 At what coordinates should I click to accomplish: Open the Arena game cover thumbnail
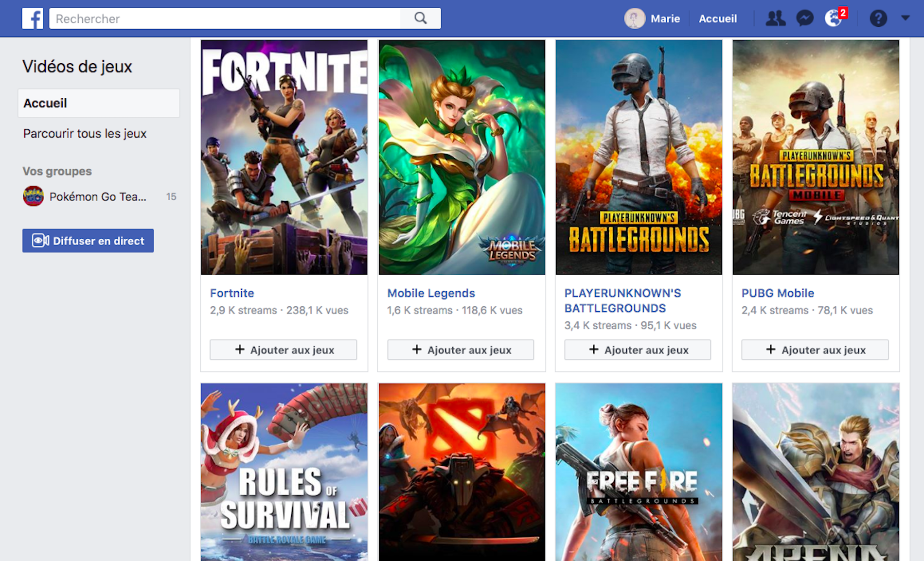(x=816, y=472)
